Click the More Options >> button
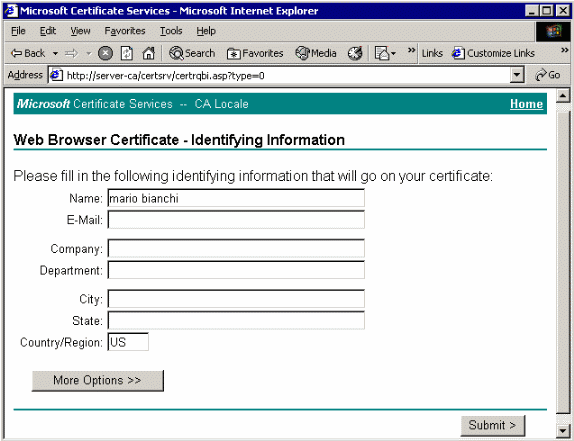Screen dimensions: 574x441 coord(97,381)
